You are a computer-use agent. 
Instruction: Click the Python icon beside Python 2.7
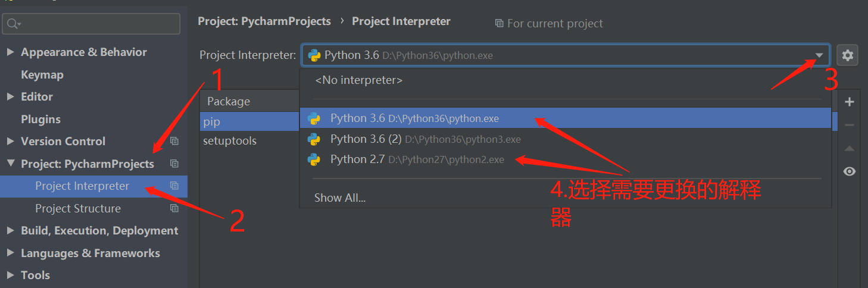click(314, 159)
